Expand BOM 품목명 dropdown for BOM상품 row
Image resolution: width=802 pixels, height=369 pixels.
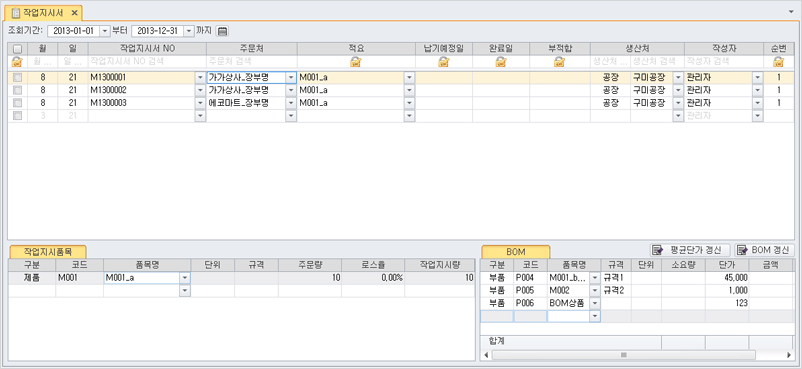tap(594, 302)
